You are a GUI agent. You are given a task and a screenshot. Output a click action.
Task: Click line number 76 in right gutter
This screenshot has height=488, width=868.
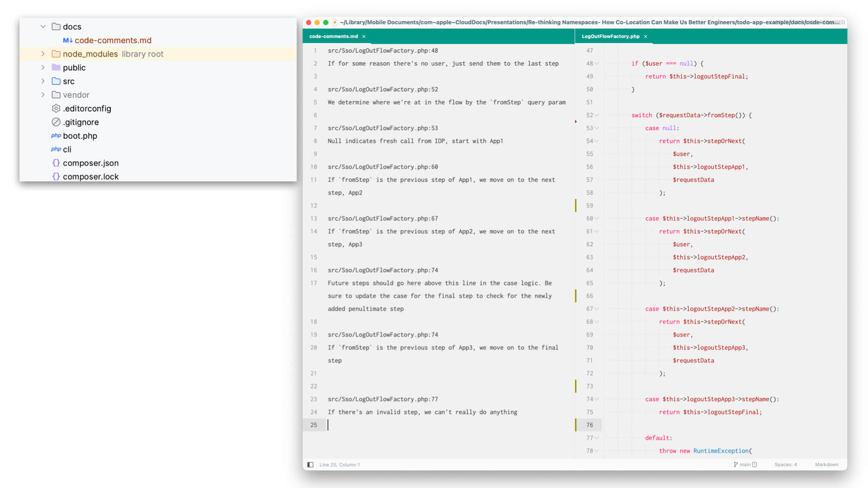(590, 425)
